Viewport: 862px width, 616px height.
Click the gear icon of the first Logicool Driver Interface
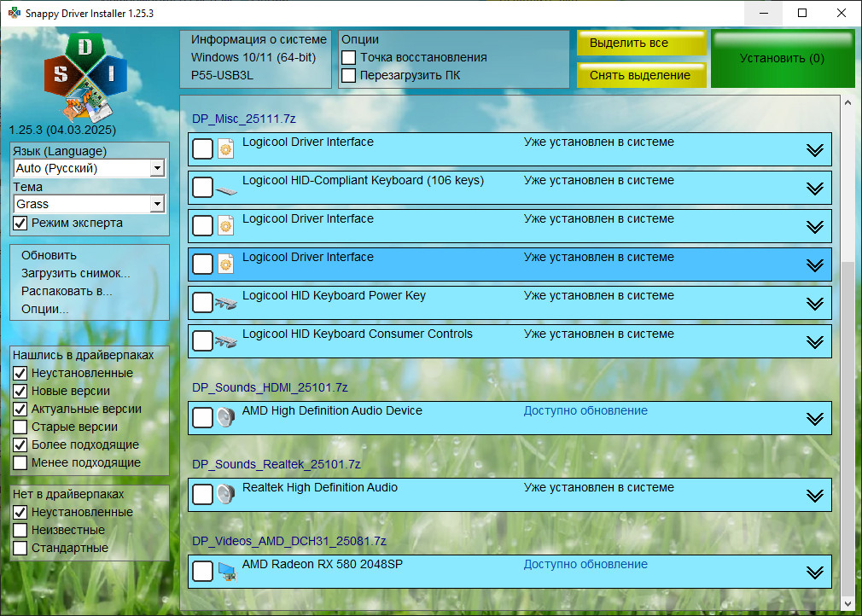225,149
